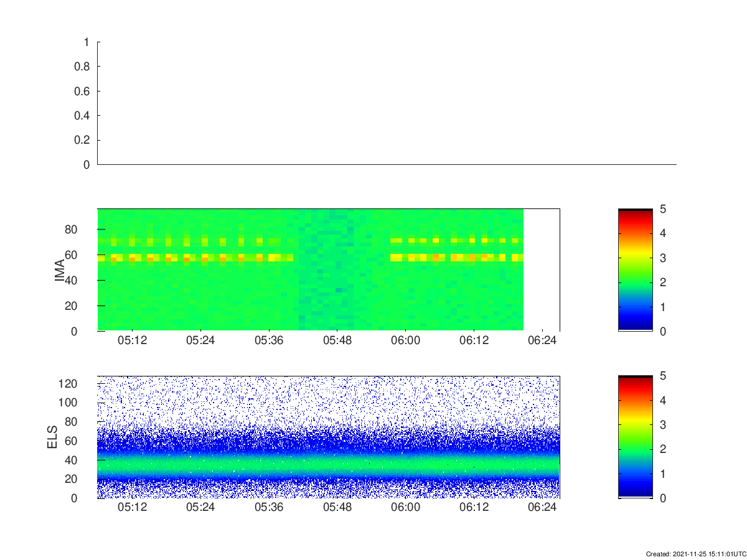Select the 05:24 time label under the ELS panel
The height and width of the screenshot is (560, 747).
(200, 508)
